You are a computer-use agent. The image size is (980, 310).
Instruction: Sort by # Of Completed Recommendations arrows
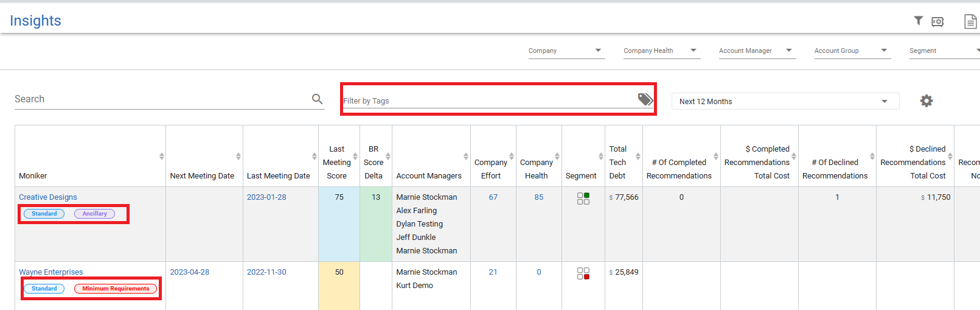[716, 157]
